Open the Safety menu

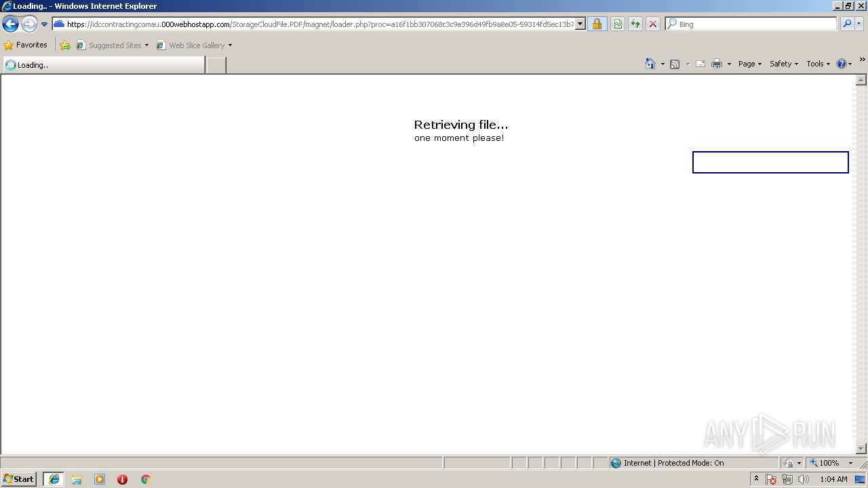pos(783,64)
